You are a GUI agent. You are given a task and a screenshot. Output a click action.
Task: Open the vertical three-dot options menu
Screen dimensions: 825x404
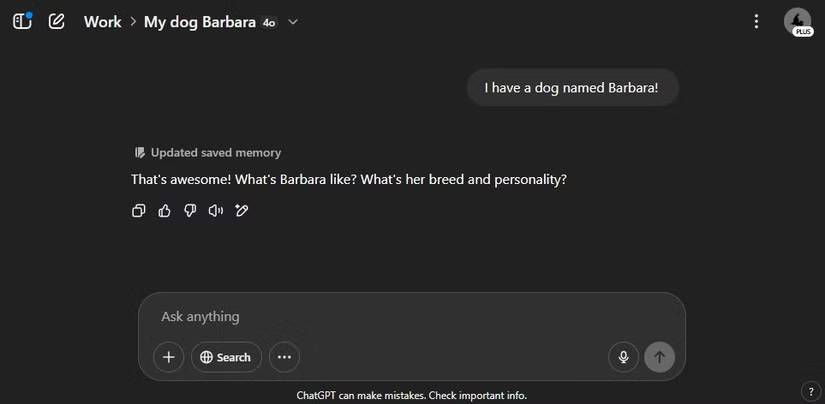point(756,21)
